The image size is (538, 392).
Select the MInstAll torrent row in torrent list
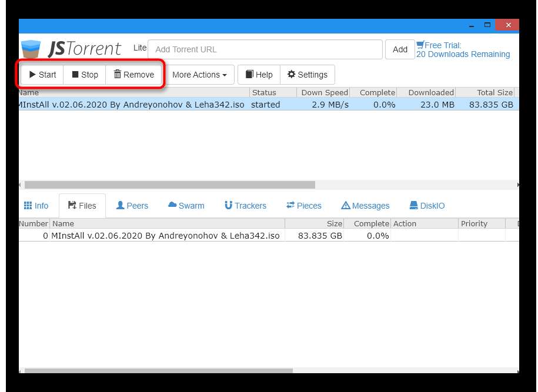(269, 104)
